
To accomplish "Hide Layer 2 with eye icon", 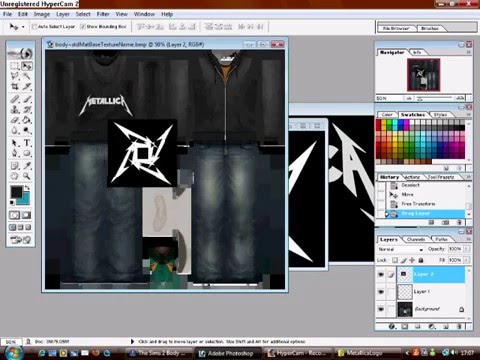I will tap(381, 274).
